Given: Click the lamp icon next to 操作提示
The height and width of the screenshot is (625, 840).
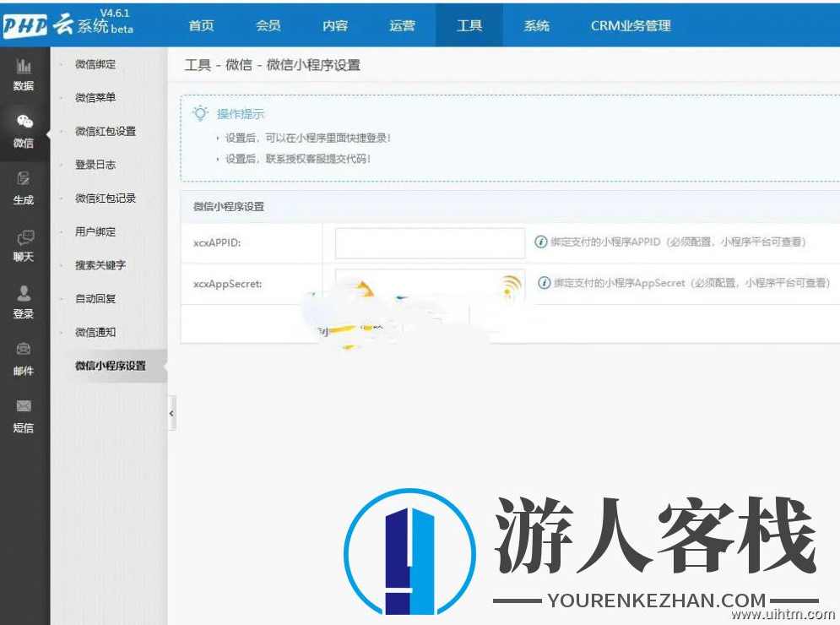Looking at the screenshot, I should click(201, 112).
